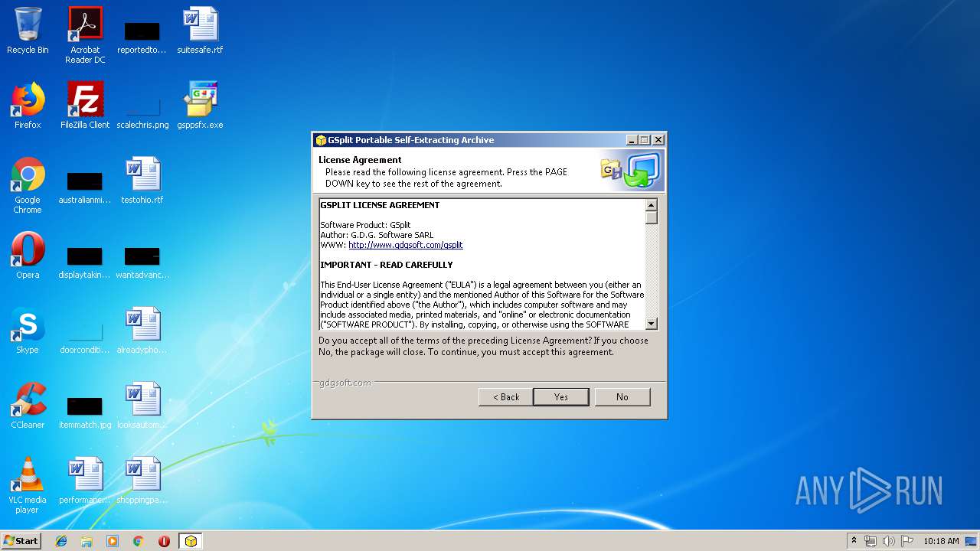Image resolution: width=980 pixels, height=551 pixels.
Task: Open Skype desktop shortcut
Action: point(28,331)
